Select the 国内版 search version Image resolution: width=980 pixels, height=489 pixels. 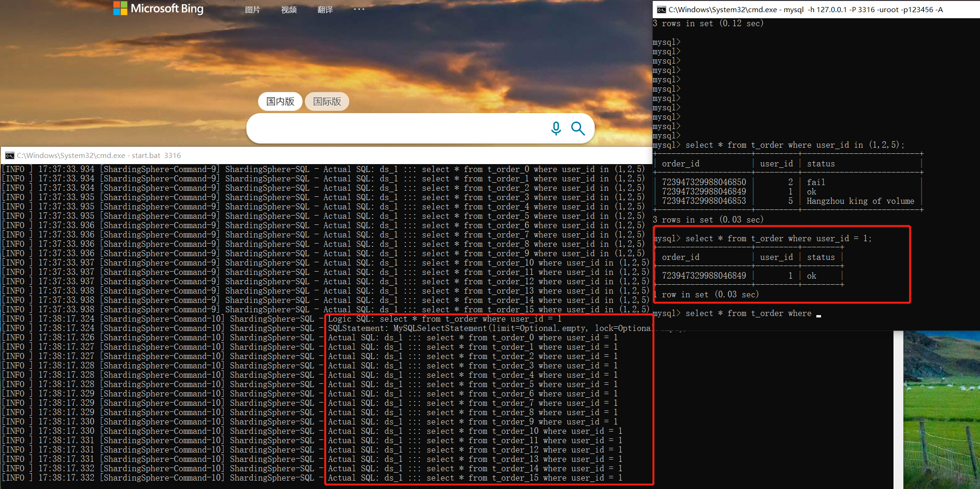(x=280, y=101)
